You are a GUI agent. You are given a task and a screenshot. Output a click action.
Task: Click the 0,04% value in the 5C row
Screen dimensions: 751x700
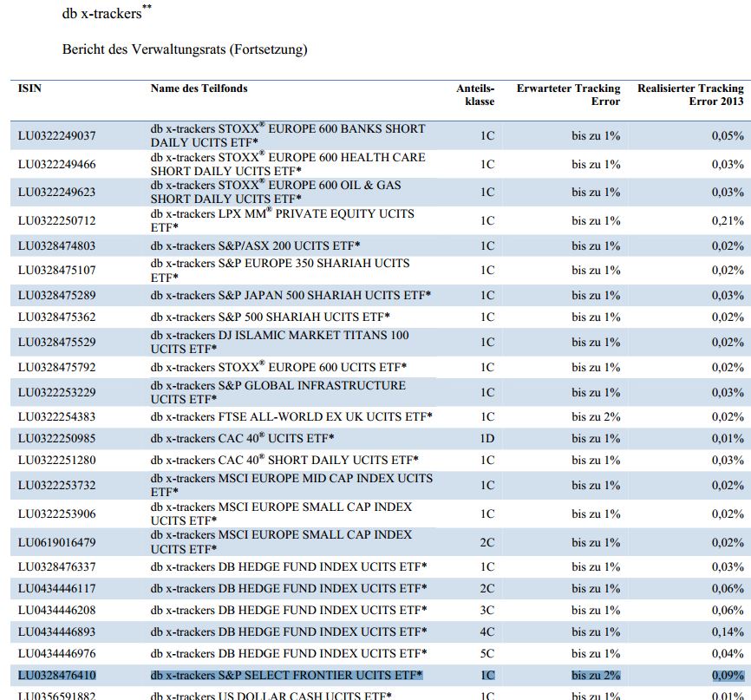[x=728, y=653]
